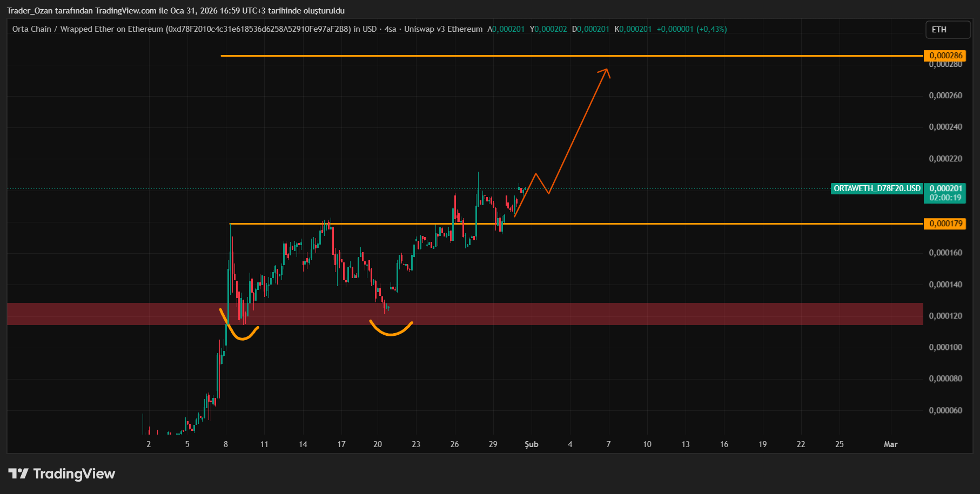Click the TradingView wordmark at bottom

coord(74,473)
